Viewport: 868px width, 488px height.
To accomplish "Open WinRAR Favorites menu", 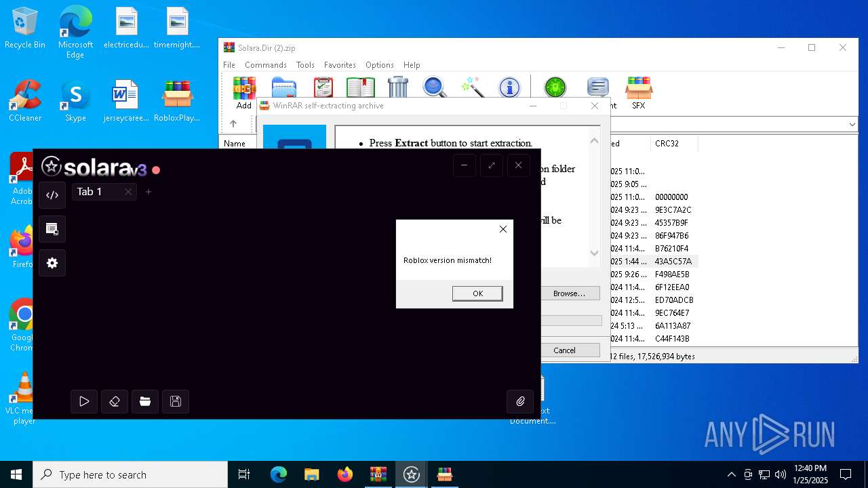I will click(x=340, y=65).
